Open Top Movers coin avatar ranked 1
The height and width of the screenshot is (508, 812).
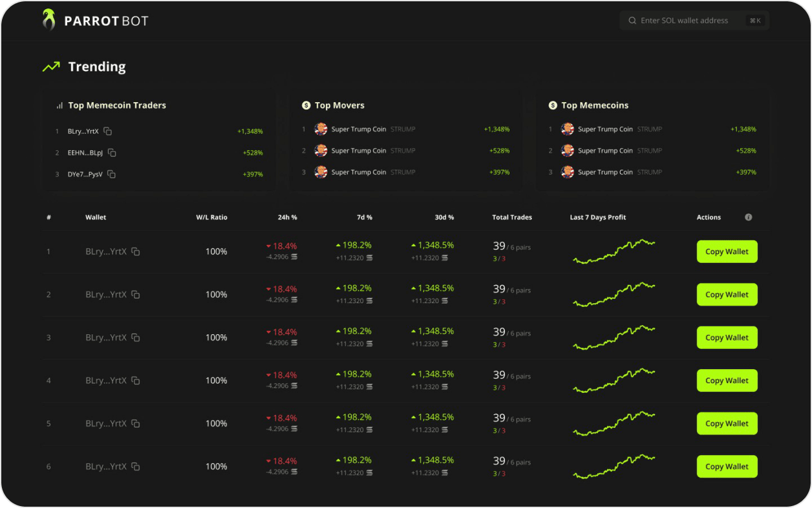tap(321, 129)
